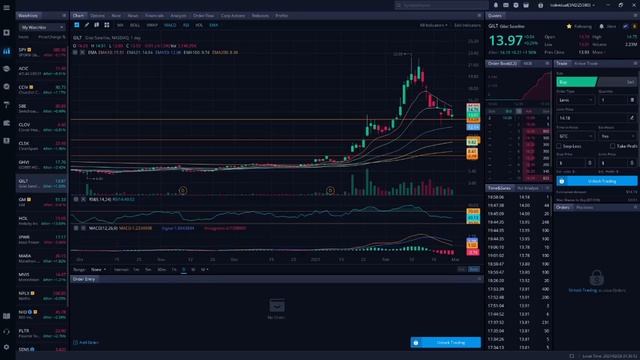640x360 pixels.
Task: Open the All Indicators dropdown
Action: click(x=433, y=25)
